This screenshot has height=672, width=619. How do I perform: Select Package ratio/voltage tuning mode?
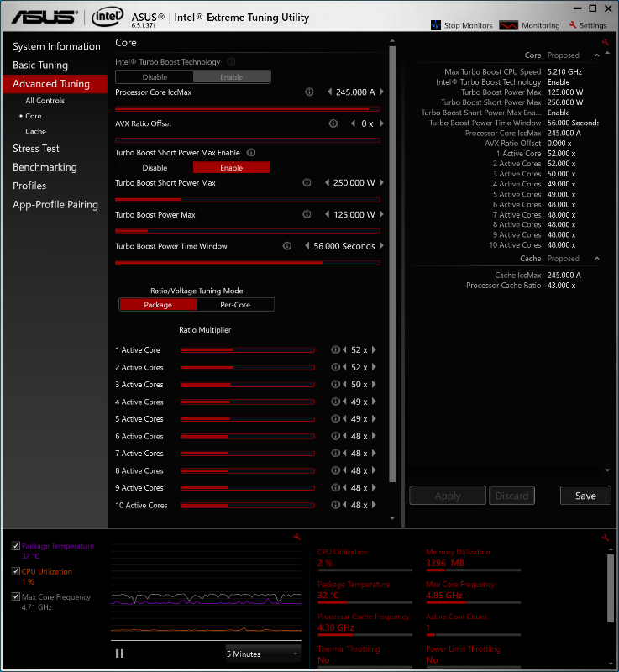[x=158, y=305]
